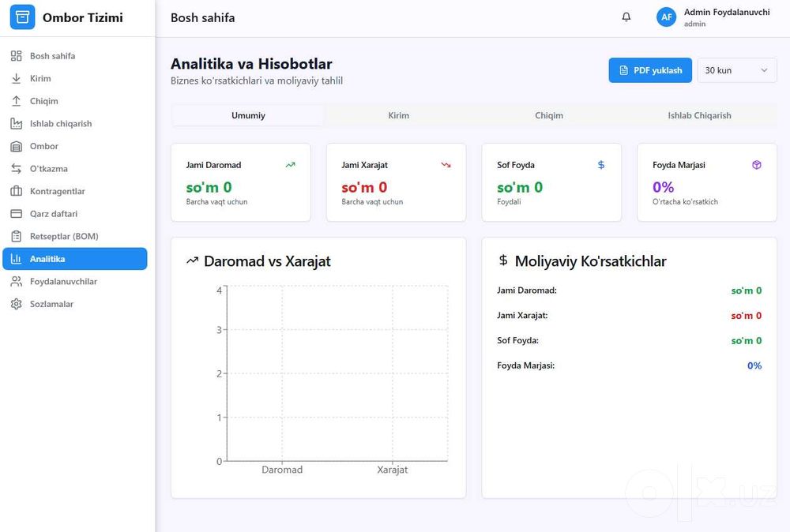
Task: Open Qarz daftari from sidebar
Action: point(75,214)
